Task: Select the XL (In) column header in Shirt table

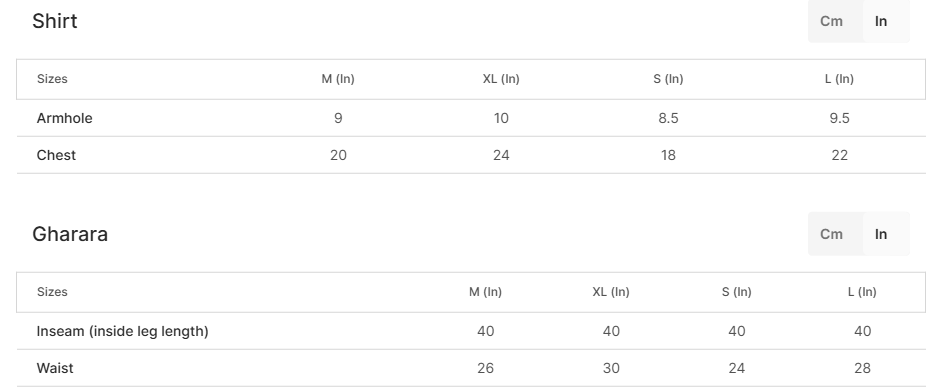Action: [501, 79]
